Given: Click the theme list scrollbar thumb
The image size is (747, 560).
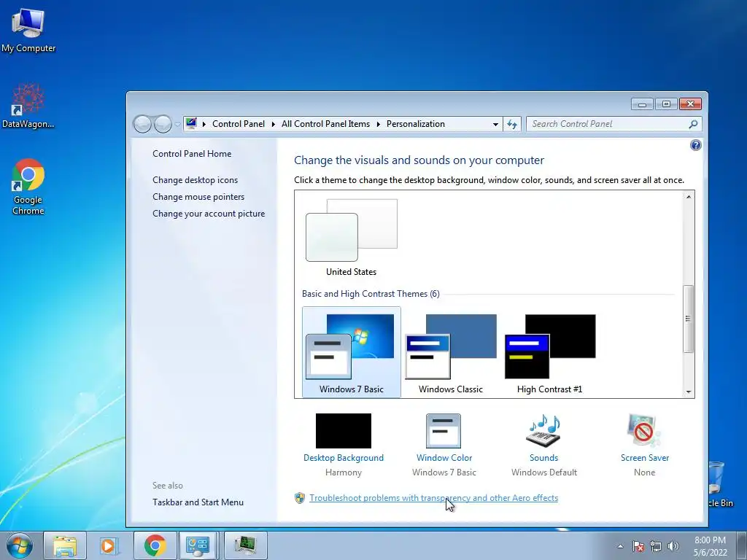Looking at the screenshot, I should coord(689,319).
